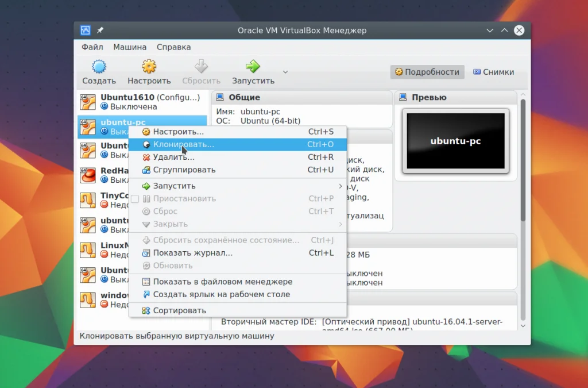Click the Ubuntu1610 machine icon in list
Image resolution: width=588 pixels, height=388 pixels.
[x=87, y=102]
